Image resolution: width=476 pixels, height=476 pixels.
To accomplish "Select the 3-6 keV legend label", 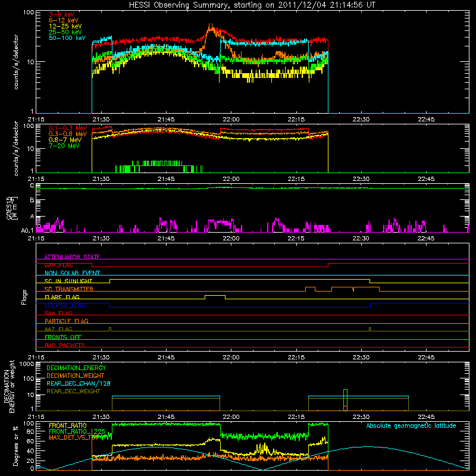I will coord(61,14).
